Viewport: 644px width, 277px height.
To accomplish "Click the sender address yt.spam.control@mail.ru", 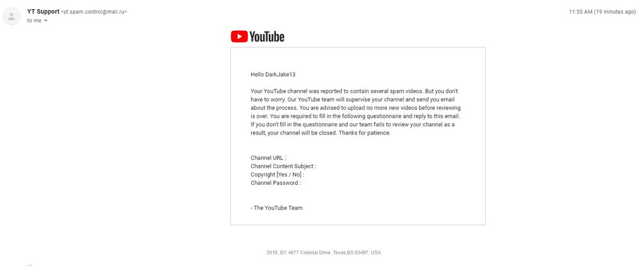I will click(94, 11).
